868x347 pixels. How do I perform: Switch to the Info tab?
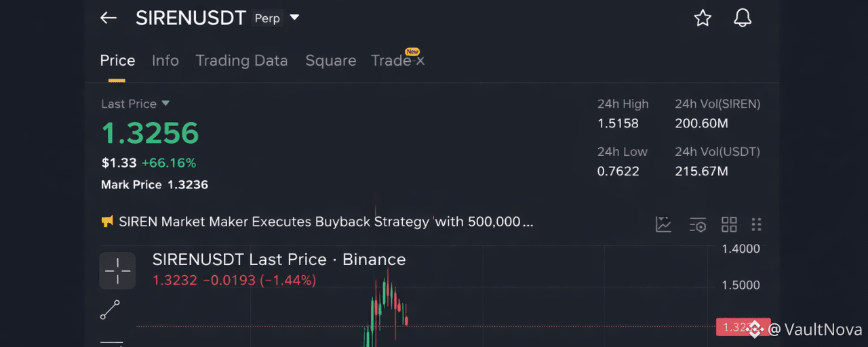click(x=165, y=60)
